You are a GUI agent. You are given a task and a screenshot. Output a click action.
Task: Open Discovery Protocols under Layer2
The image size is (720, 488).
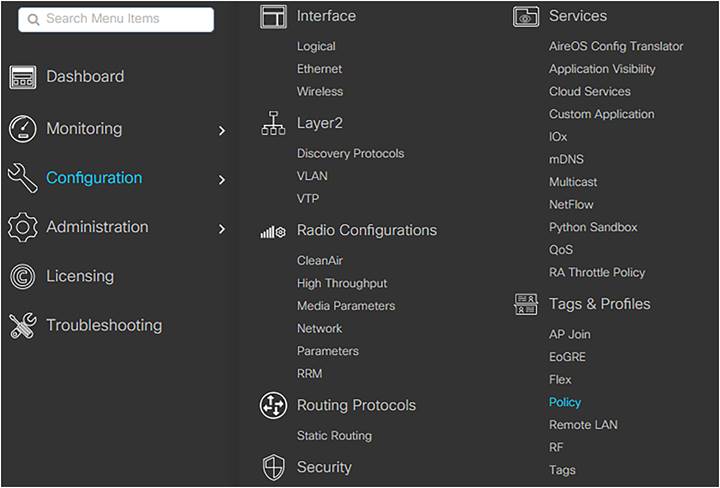click(350, 153)
